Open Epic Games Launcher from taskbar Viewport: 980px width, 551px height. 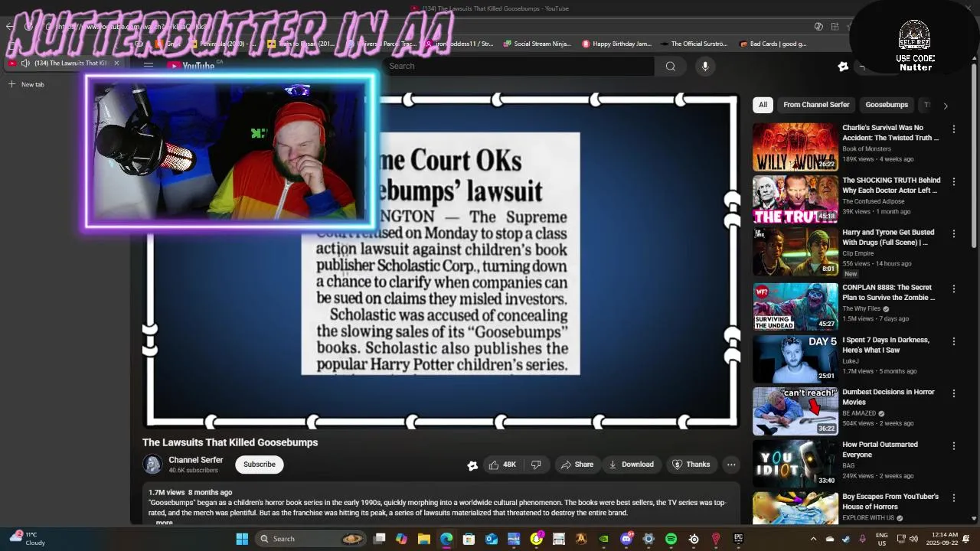738,539
